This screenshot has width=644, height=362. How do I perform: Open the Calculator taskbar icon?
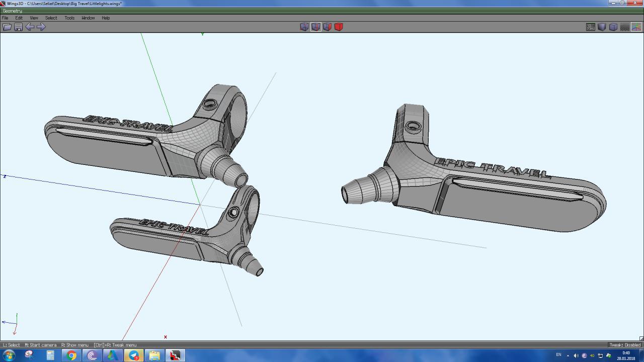[x=50, y=355]
